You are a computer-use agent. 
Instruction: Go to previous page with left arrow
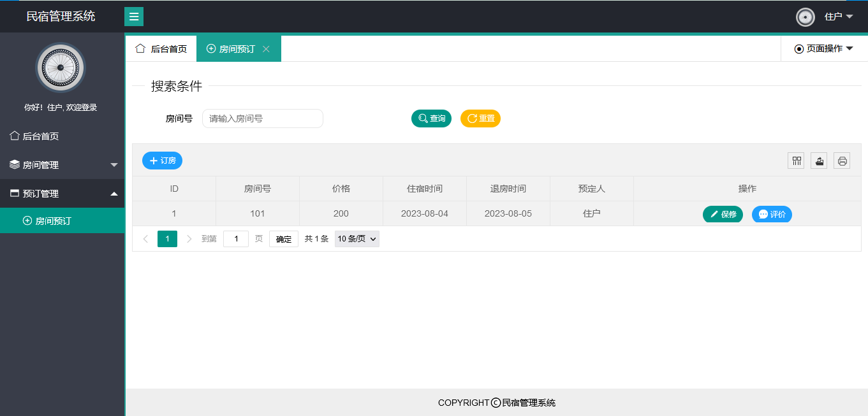(x=145, y=239)
